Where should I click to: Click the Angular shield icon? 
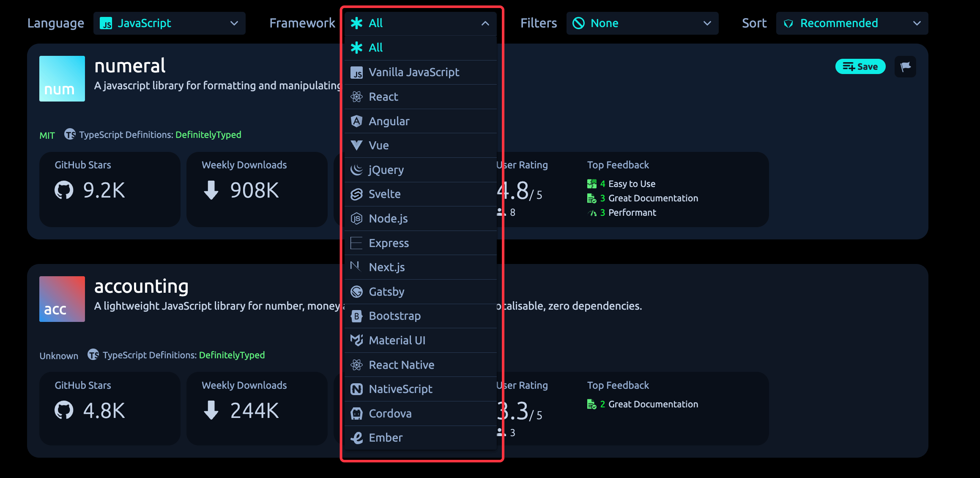point(356,121)
